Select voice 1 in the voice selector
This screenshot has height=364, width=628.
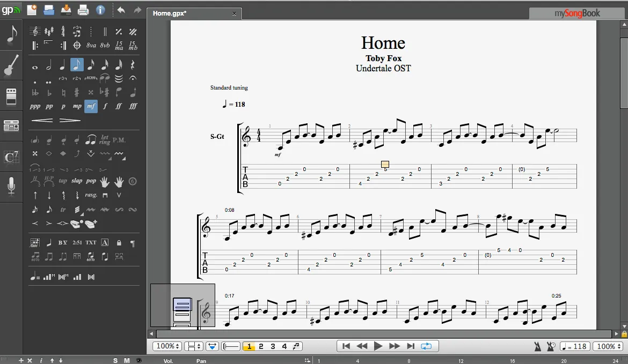tap(249, 346)
